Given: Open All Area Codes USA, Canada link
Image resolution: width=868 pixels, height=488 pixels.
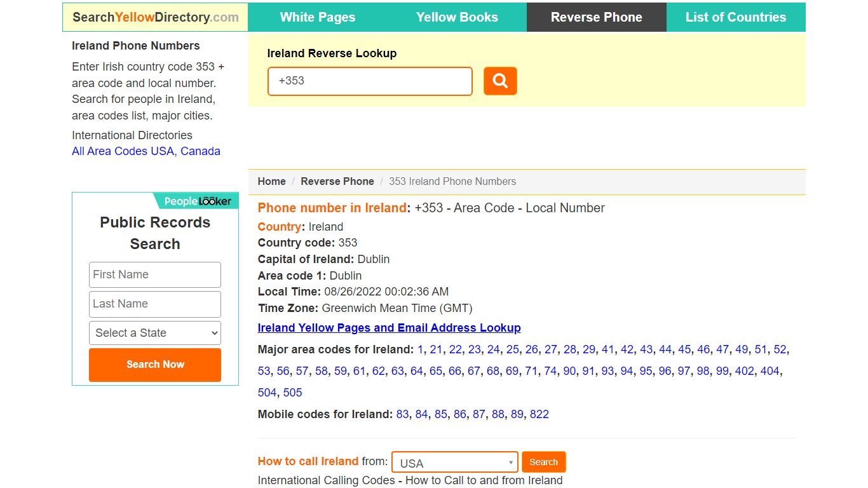Looking at the screenshot, I should (x=146, y=151).
